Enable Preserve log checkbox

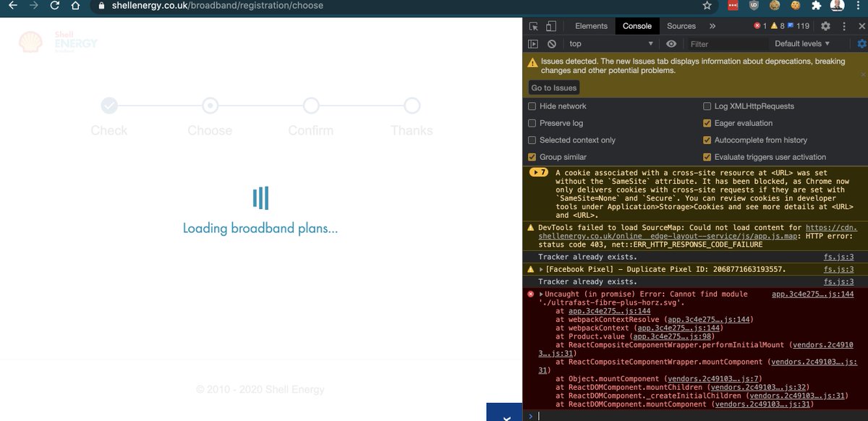point(532,123)
